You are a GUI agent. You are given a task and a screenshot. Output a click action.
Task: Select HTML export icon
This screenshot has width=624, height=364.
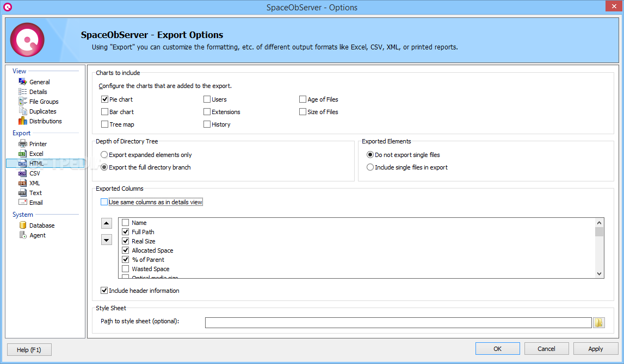(x=23, y=164)
